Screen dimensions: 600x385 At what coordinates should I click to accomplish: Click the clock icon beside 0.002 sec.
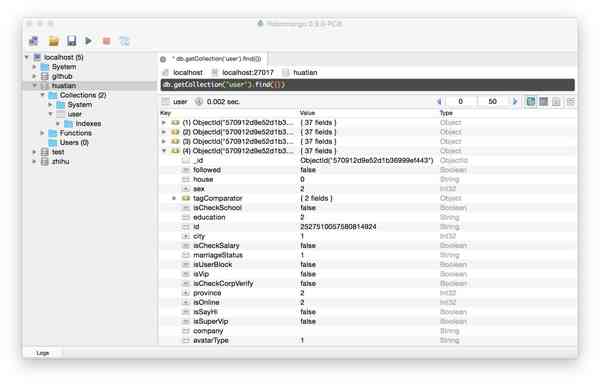pyautogui.click(x=199, y=101)
